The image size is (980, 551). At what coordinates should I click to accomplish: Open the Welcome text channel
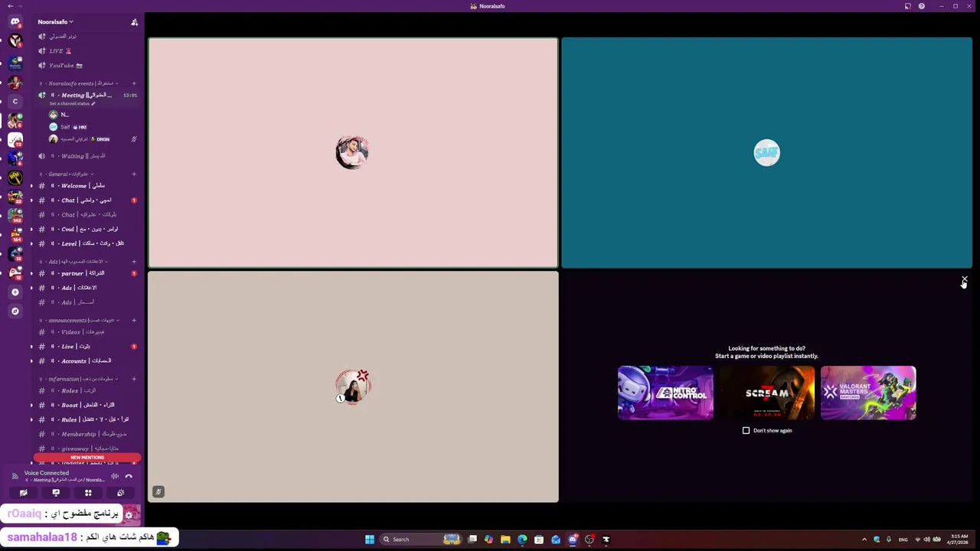click(x=87, y=185)
